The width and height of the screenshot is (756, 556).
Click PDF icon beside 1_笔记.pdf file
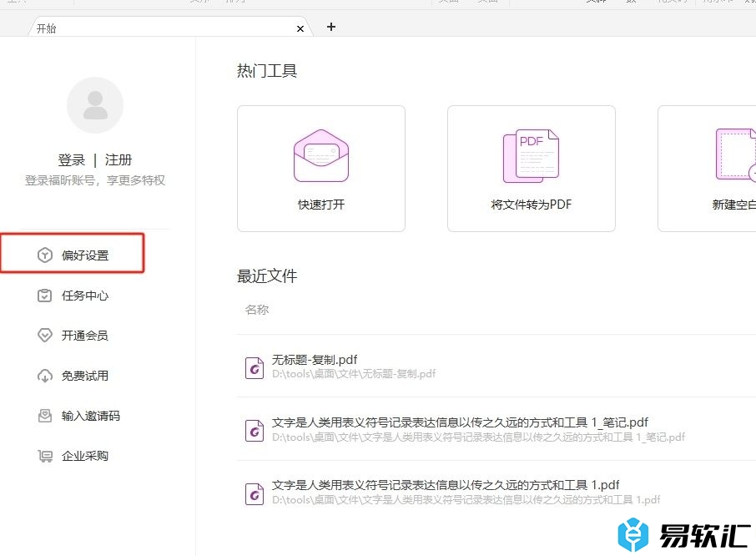[x=255, y=431]
